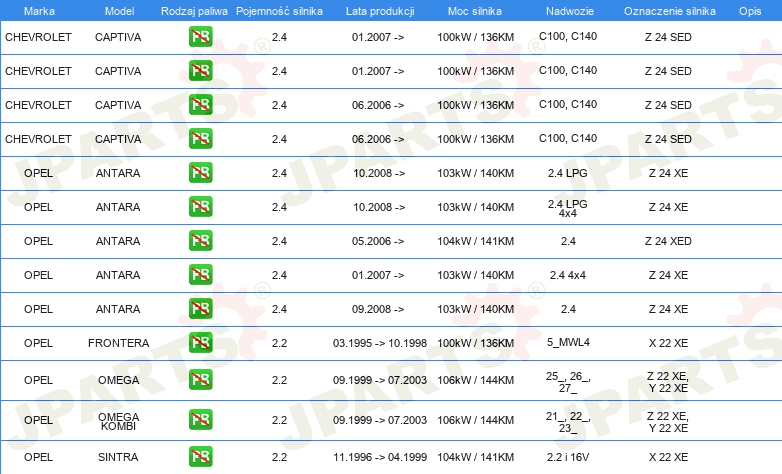Image resolution: width=782 pixels, height=474 pixels.
Task: Click the 09.2008 -> production date cell
Action: [x=378, y=309]
